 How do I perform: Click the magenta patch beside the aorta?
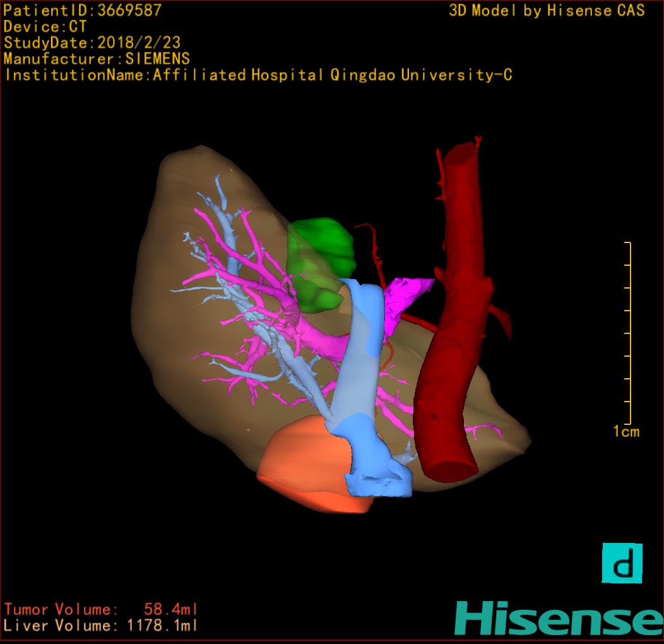pos(404,295)
